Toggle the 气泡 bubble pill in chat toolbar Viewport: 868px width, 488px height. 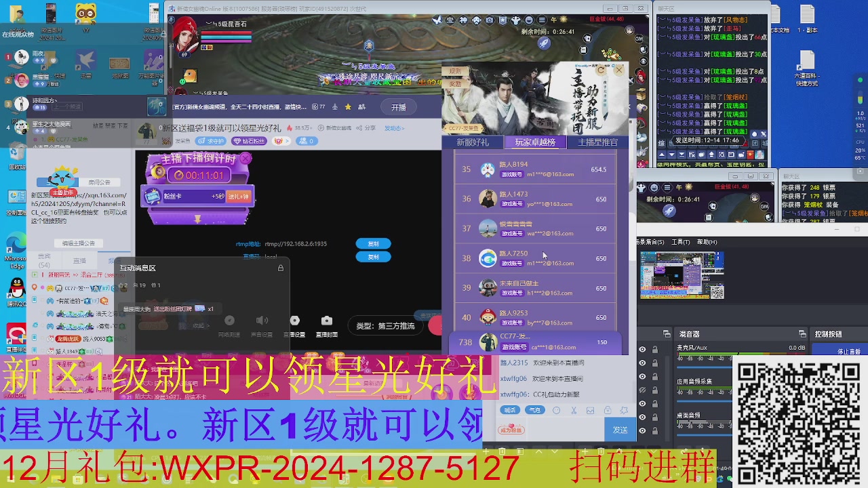(x=535, y=410)
